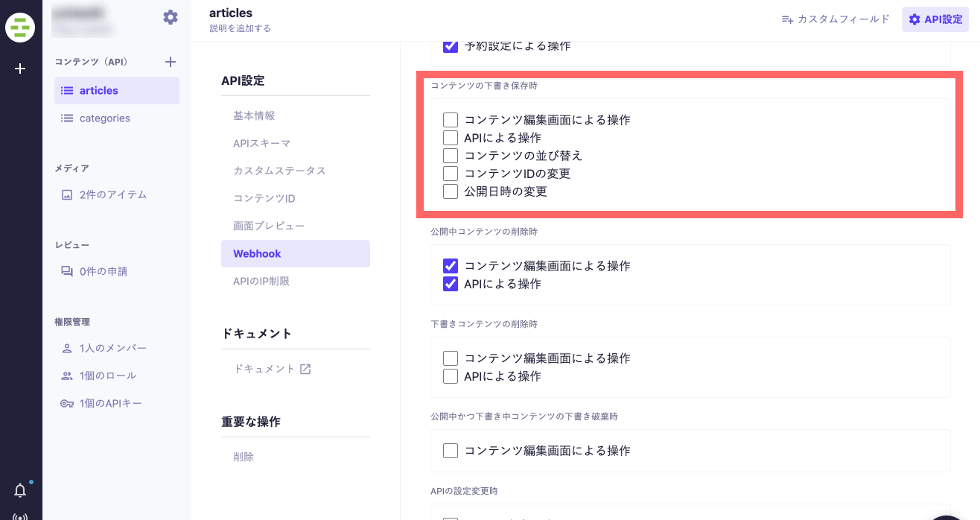Enable コンテンツ編集画面による操作 for draft save
980x520 pixels.
pos(451,120)
